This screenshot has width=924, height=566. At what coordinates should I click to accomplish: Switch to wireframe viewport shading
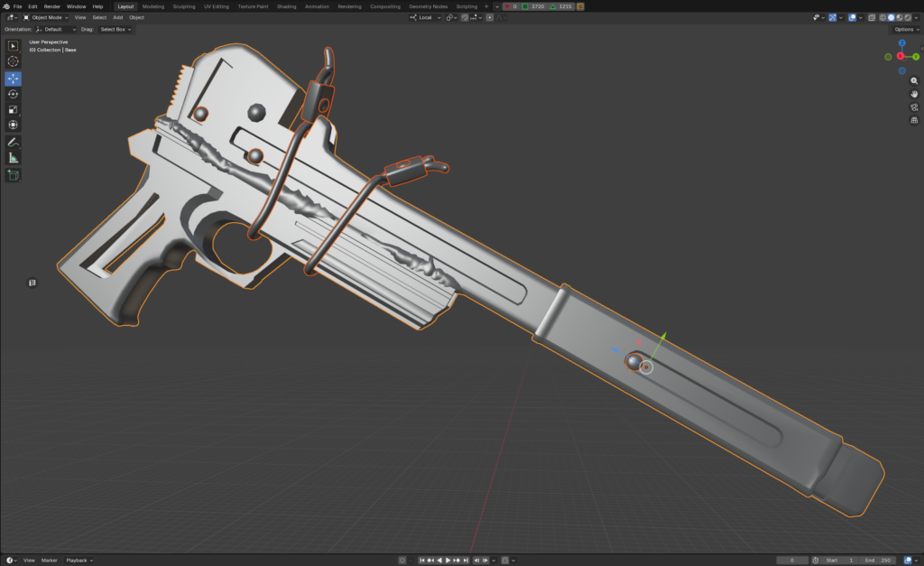[882, 17]
